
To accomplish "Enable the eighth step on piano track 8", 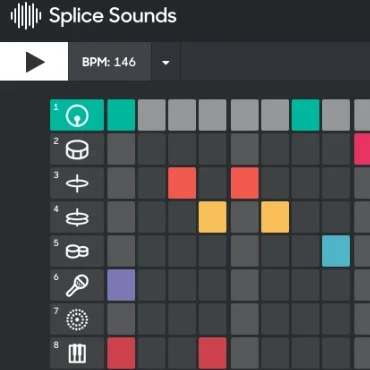I will tap(336, 353).
